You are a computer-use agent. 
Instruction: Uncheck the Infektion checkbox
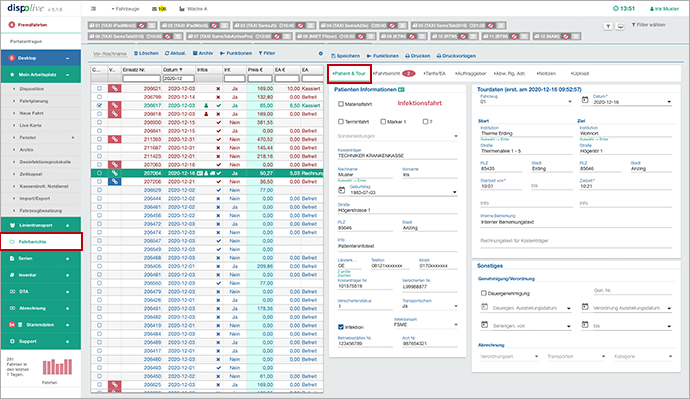pos(341,327)
